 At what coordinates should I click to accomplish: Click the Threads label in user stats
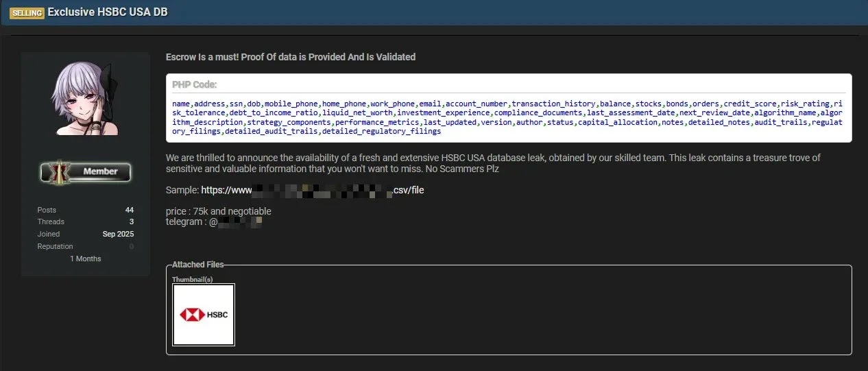point(51,222)
